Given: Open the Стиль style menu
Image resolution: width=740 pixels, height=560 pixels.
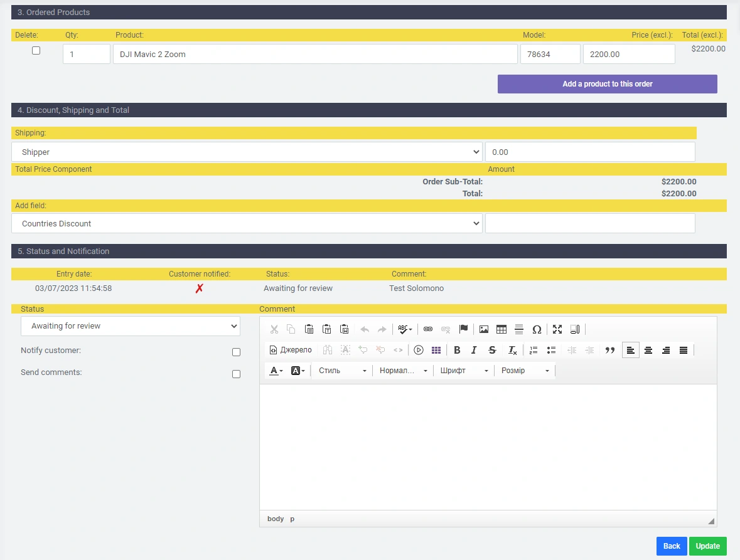Looking at the screenshot, I should pos(342,371).
